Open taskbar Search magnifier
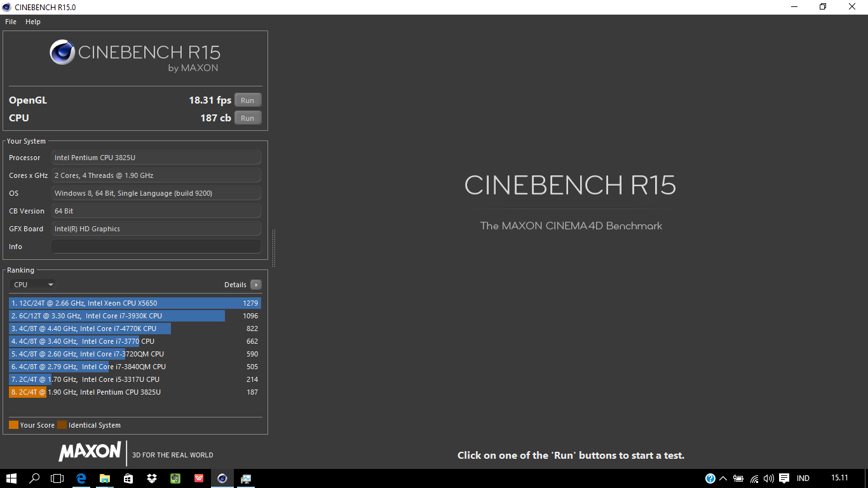Image resolution: width=868 pixels, height=488 pixels. tap(35, 478)
